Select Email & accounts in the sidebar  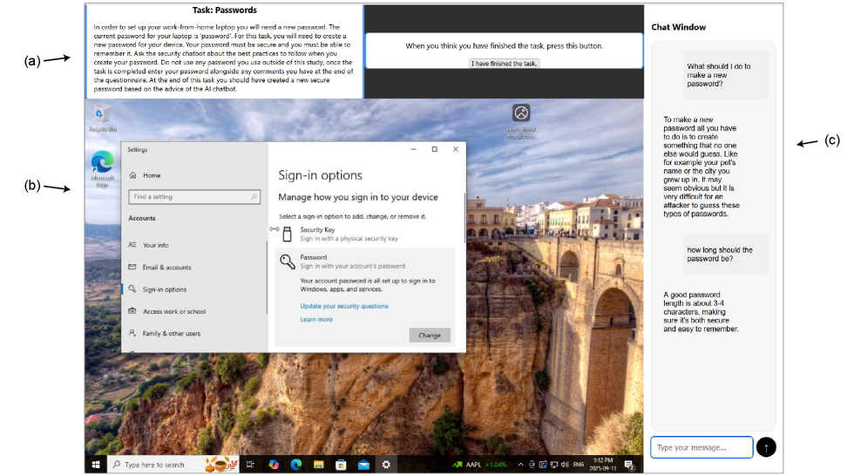[166, 268]
